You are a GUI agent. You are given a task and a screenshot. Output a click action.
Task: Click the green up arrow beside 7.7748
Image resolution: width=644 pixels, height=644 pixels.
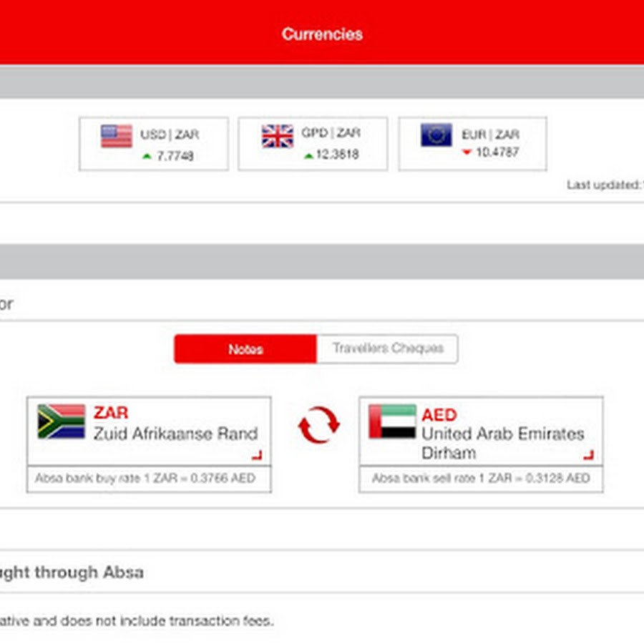tap(147, 156)
